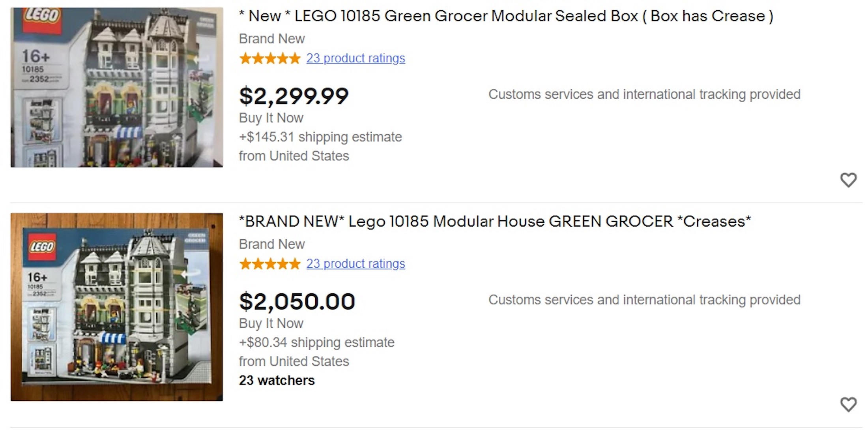Image resolution: width=868 pixels, height=430 pixels.
Task: Click the $2,050.00 price
Action: 297,302
